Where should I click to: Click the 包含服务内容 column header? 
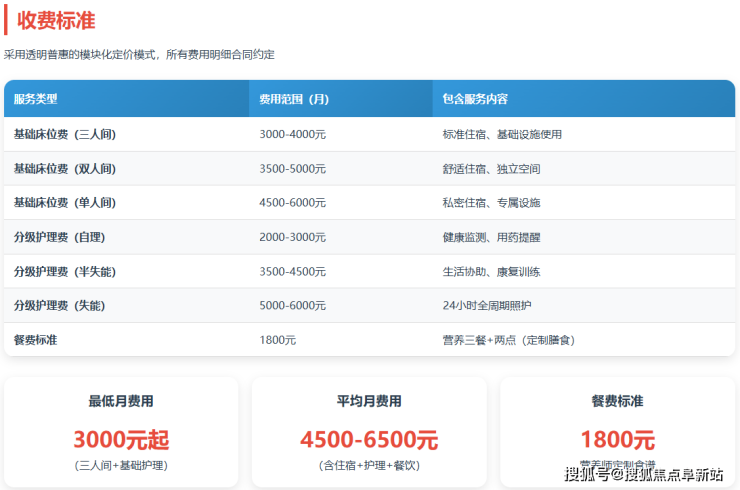tap(475, 99)
